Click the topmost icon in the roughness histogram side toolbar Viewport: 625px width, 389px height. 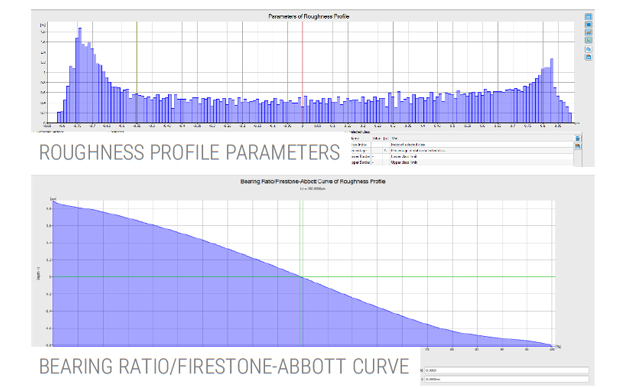(588, 17)
